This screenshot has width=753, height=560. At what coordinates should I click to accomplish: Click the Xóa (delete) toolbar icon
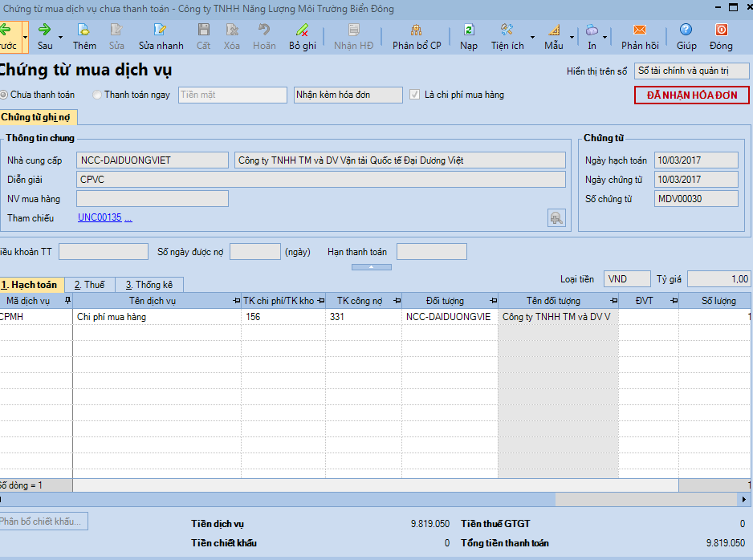pos(232,36)
